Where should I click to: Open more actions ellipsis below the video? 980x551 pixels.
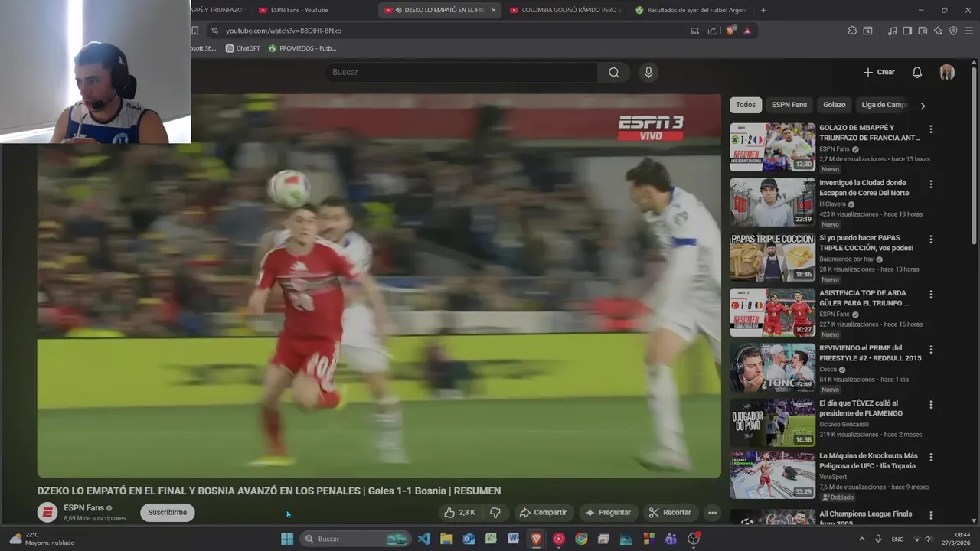(x=712, y=512)
